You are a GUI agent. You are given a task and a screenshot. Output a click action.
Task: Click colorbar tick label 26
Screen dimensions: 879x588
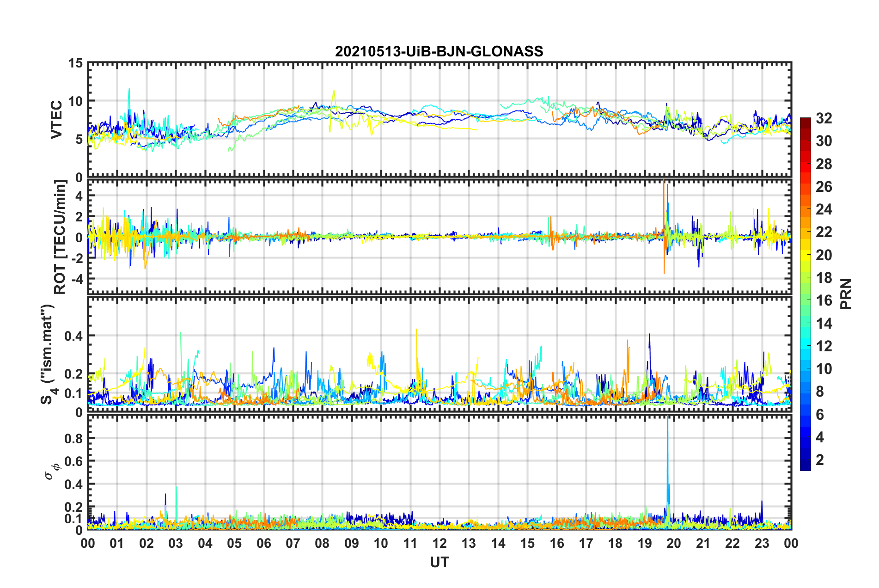pos(824,187)
